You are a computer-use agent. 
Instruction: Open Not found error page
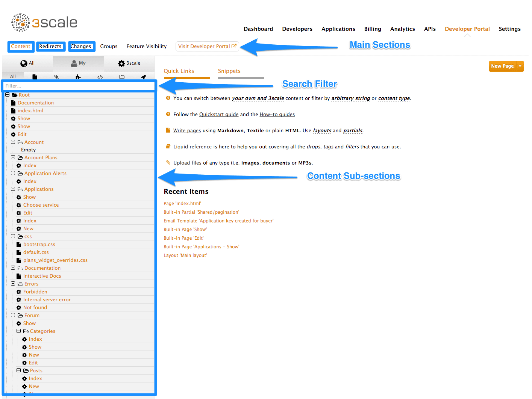[35, 307]
